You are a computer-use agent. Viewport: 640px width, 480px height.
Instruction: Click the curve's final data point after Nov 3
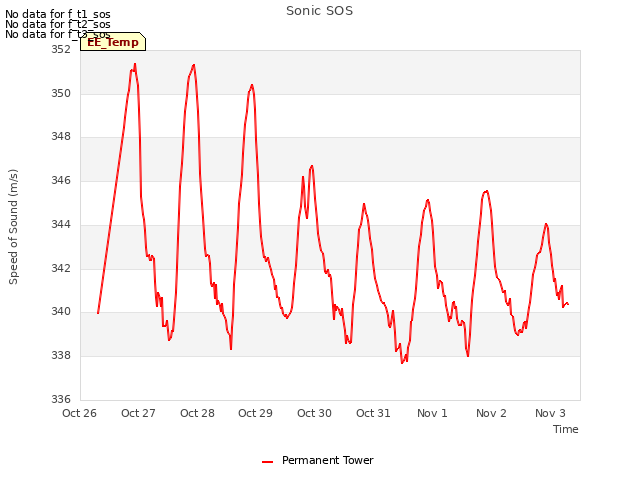tap(568, 304)
